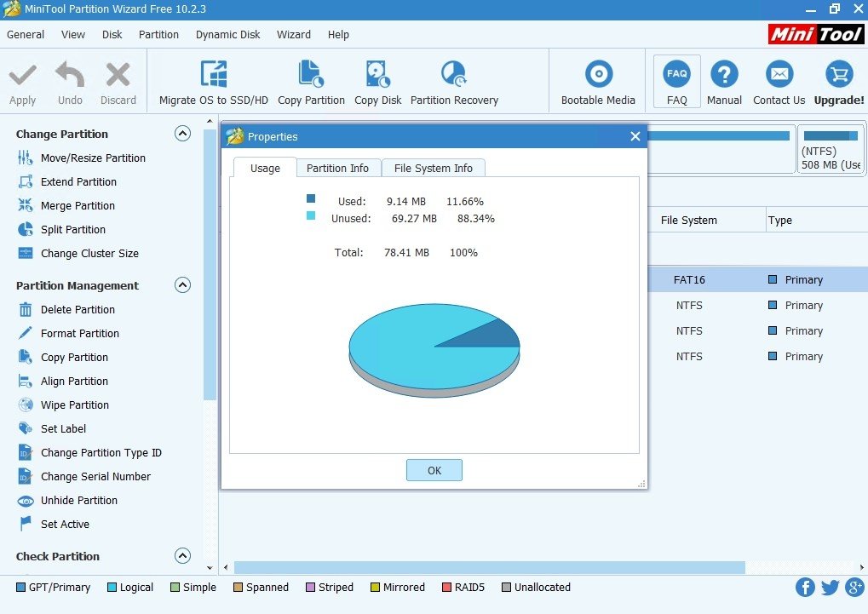Click the sidebar scroll-down arrow
The image size is (868, 614).
(210, 567)
